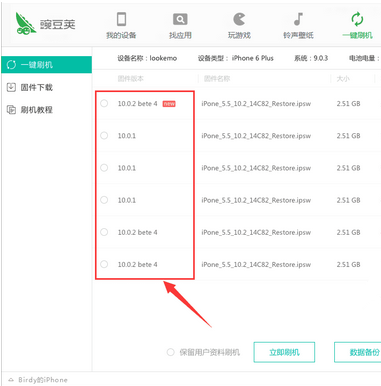Image resolution: width=381 pixels, height=386 pixels.
Task: Click the 固件名称 column header
Action: pos(217,79)
